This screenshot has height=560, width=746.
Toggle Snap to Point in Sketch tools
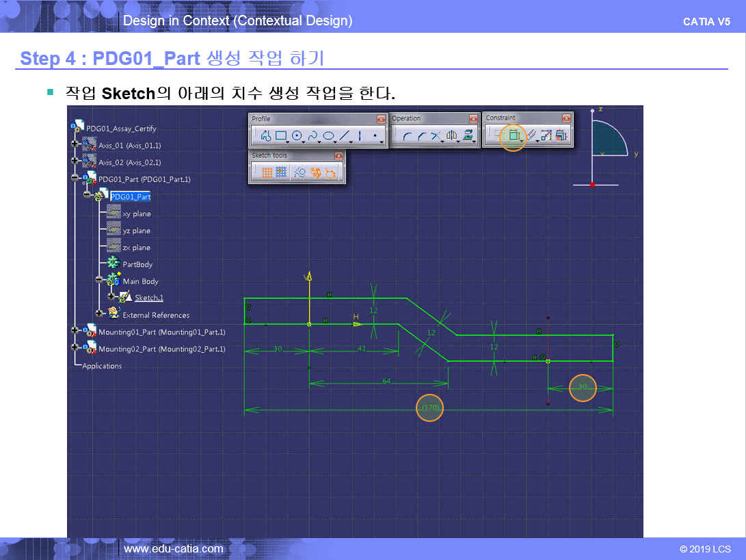tap(281, 174)
